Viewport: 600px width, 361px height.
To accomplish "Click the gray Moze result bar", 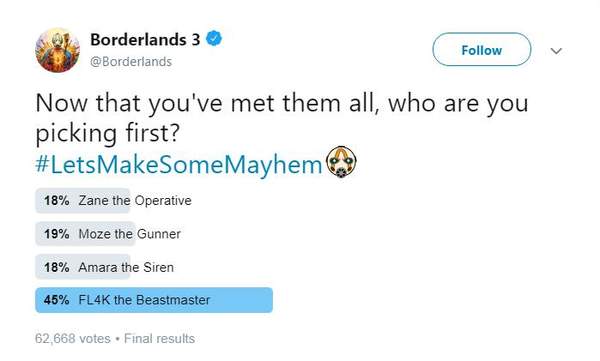I will pyautogui.click(x=85, y=234).
